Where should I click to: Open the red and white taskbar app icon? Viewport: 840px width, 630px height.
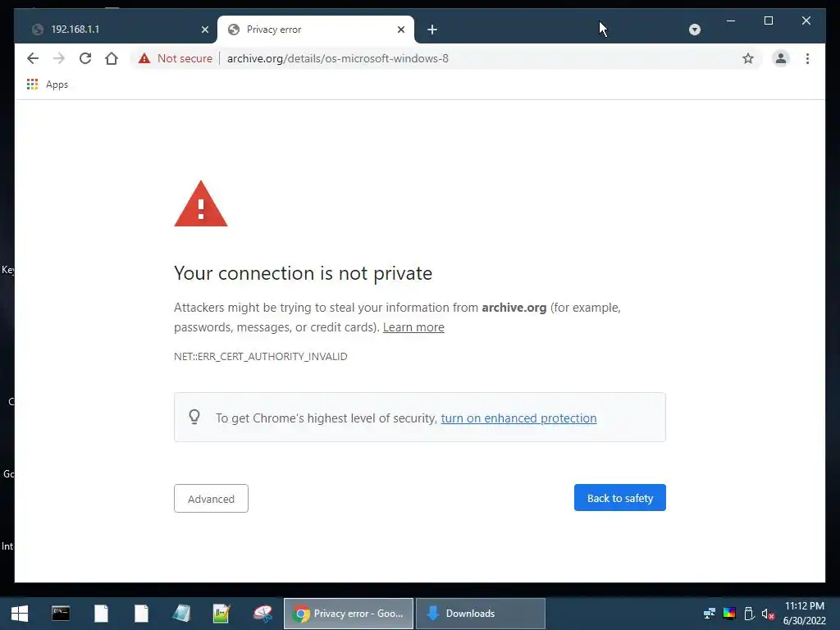[262, 614]
